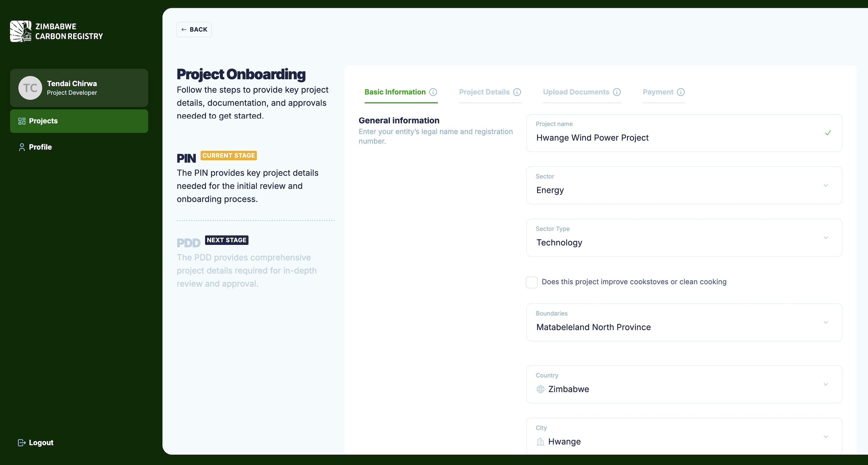The width and height of the screenshot is (868, 465).
Task: Go to the Payment tab
Action: tap(664, 92)
